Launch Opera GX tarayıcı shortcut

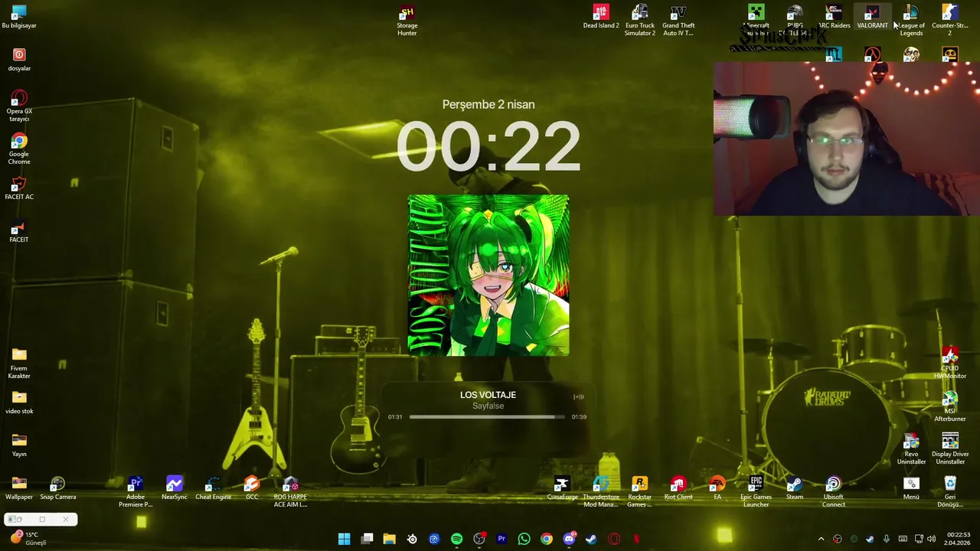[x=19, y=106]
